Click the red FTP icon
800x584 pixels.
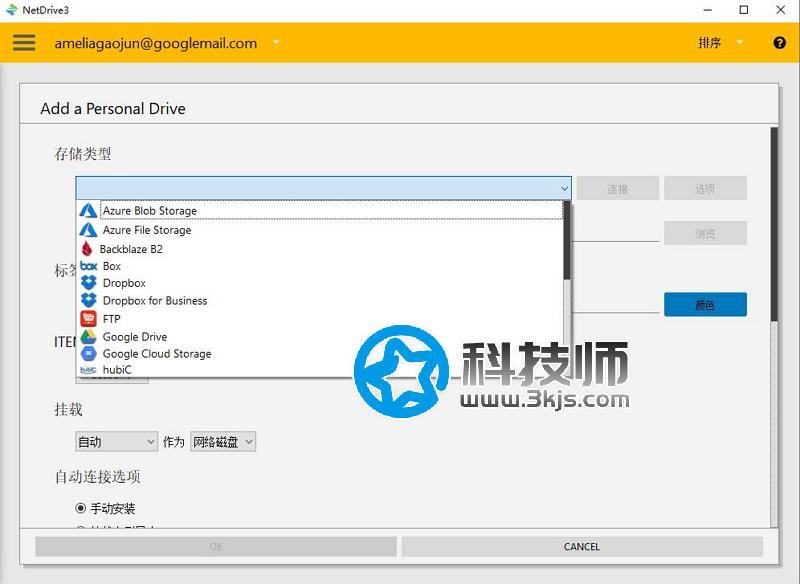point(88,319)
